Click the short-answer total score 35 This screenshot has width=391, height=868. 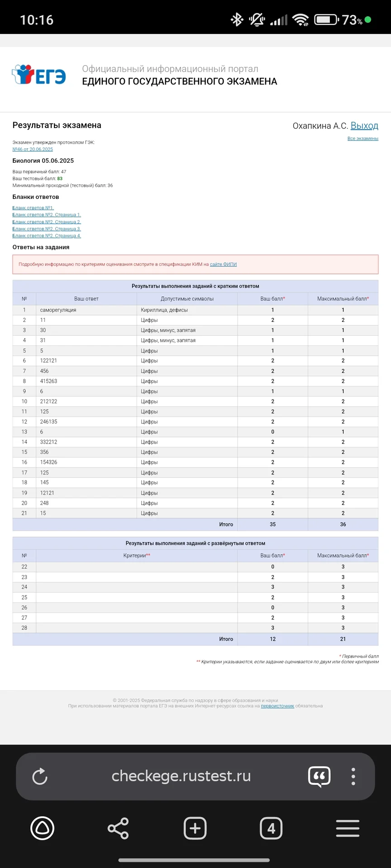[272, 524]
